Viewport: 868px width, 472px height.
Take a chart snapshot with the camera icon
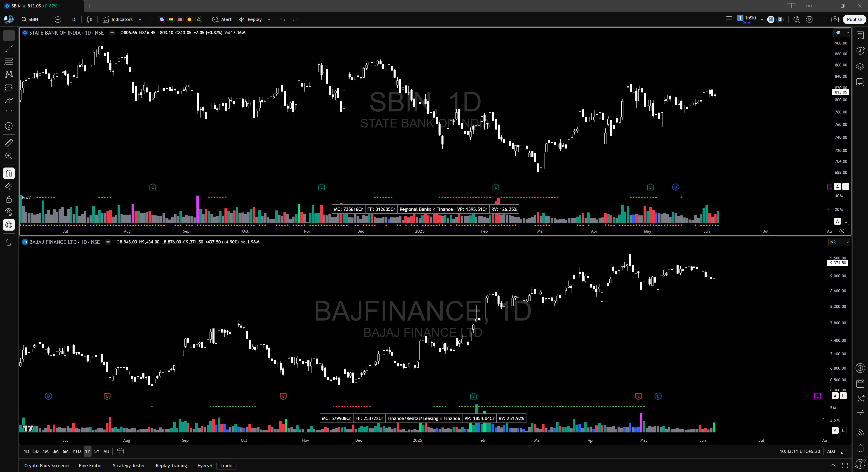835,19
